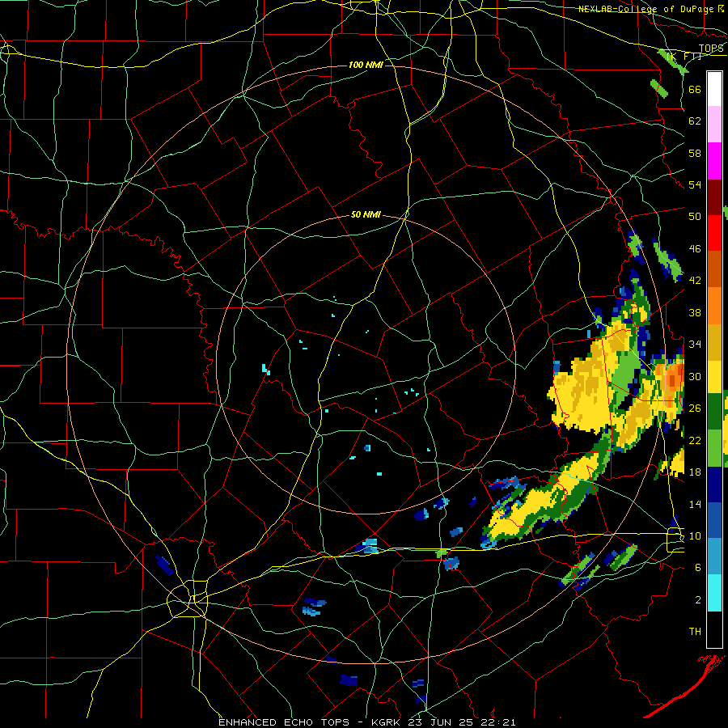Select the dark green legend swatch

tap(714, 412)
